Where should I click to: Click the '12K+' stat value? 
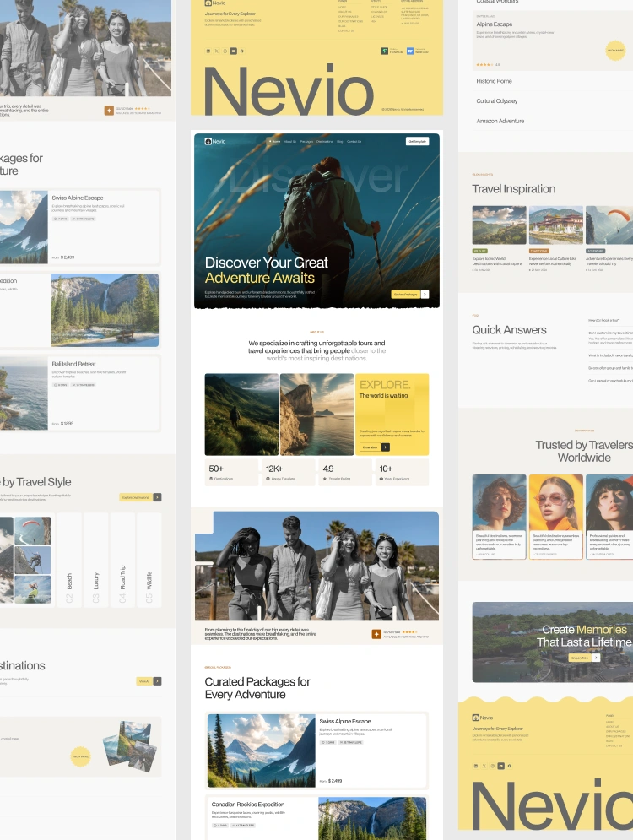click(x=274, y=469)
